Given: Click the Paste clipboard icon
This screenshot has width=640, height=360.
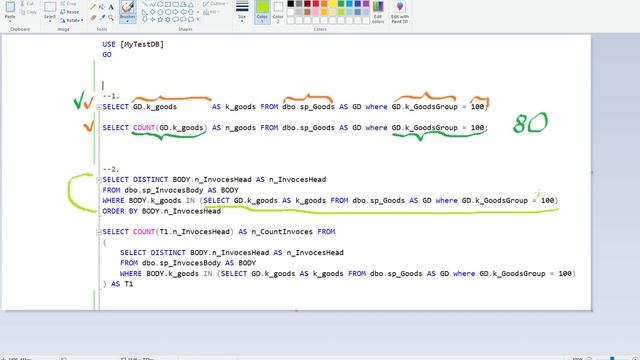Looking at the screenshot, I should coord(10,7).
